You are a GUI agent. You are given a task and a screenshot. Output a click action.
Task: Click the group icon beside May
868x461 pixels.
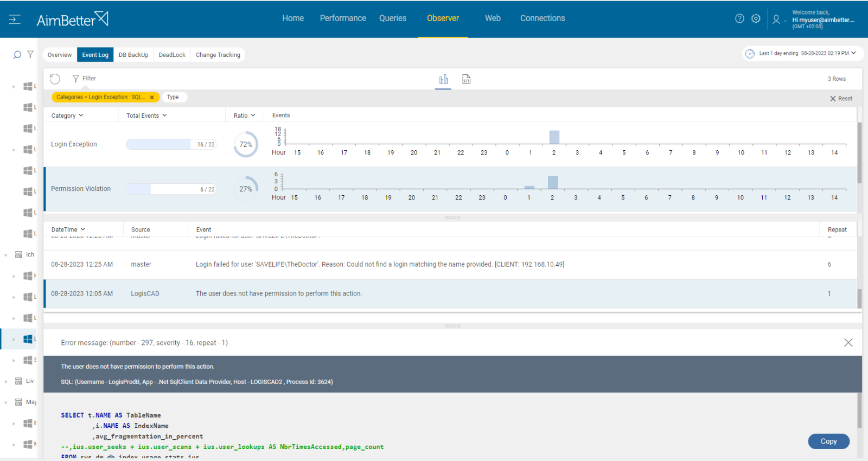point(18,402)
